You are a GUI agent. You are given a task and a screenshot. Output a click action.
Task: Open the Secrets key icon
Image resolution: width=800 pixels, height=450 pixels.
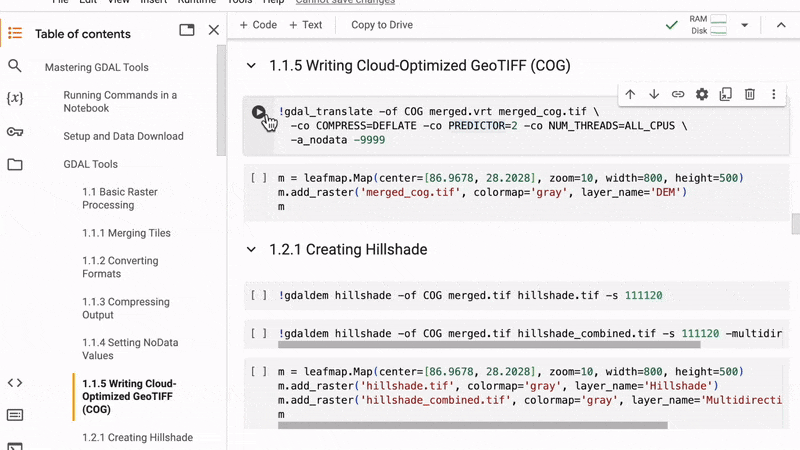[x=15, y=132]
